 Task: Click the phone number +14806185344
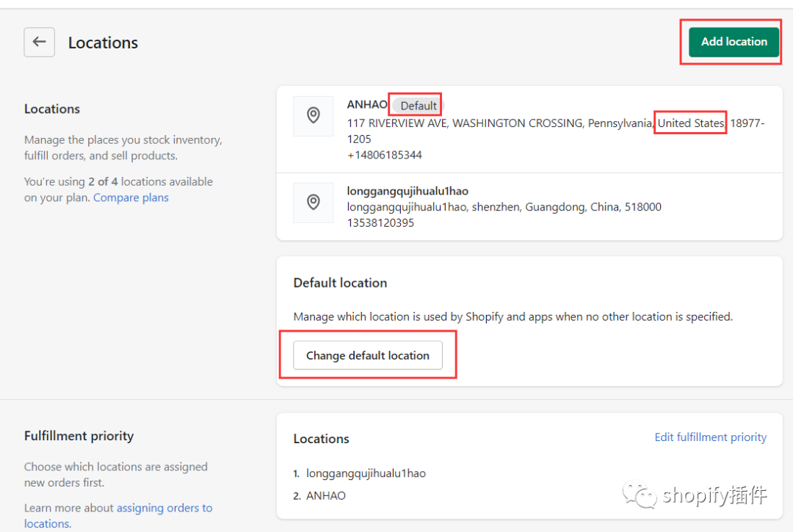click(385, 155)
